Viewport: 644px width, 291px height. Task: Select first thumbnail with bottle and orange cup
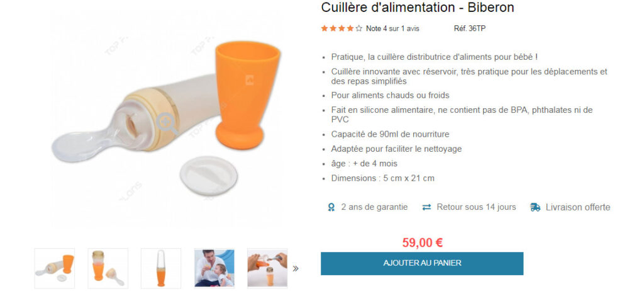[55, 268]
